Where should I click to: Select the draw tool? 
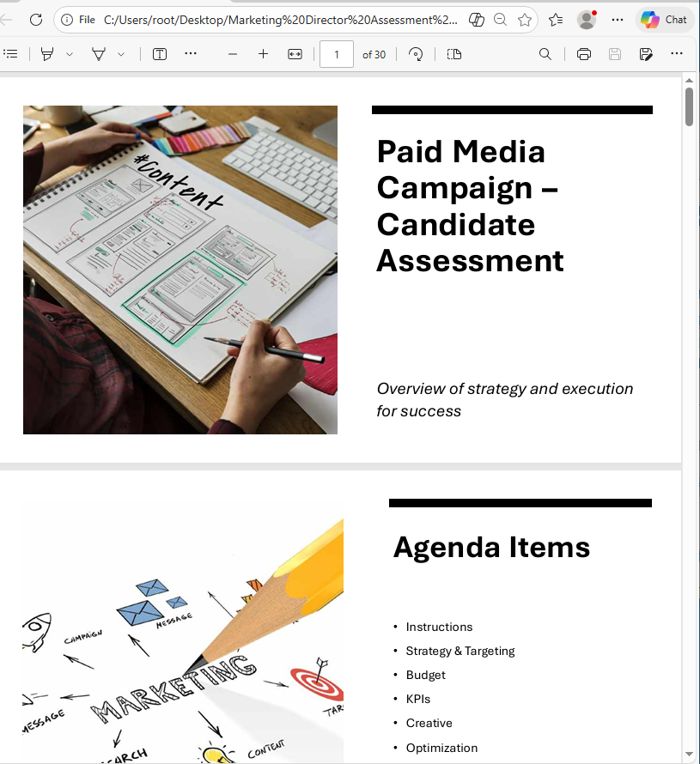point(100,53)
